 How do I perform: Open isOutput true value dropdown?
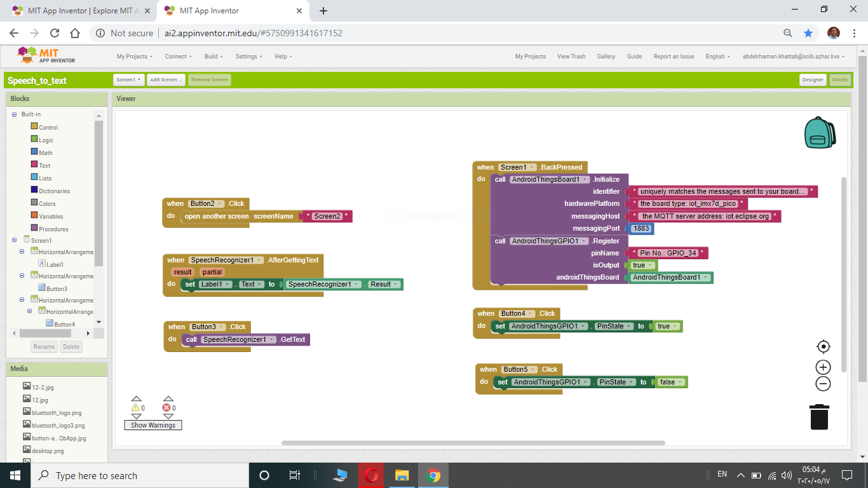tap(643, 265)
